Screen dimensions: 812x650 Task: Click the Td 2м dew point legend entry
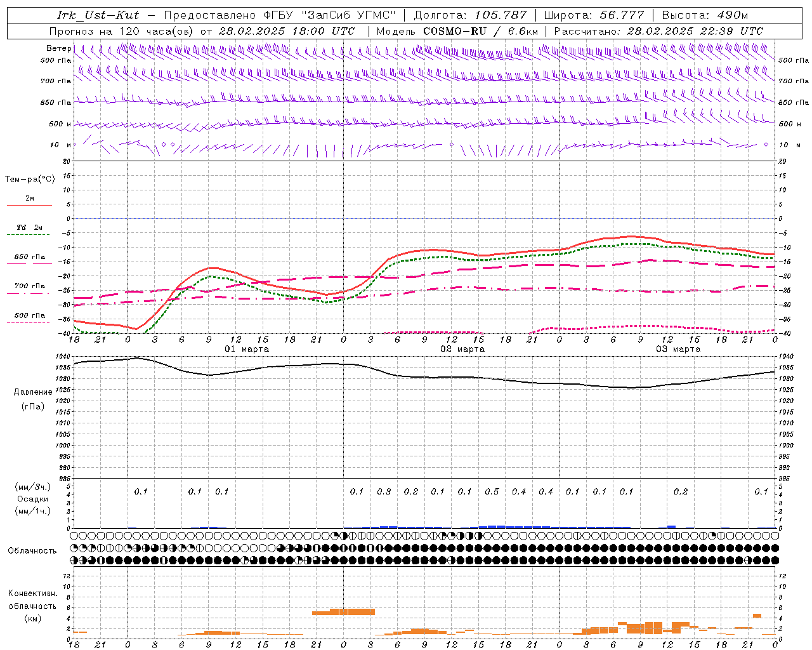pos(29,227)
